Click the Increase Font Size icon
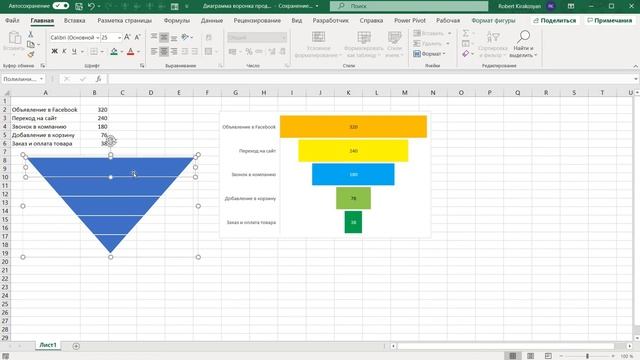Screen dimensions: 640x360 pyautogui.click(x=127, y=37)
